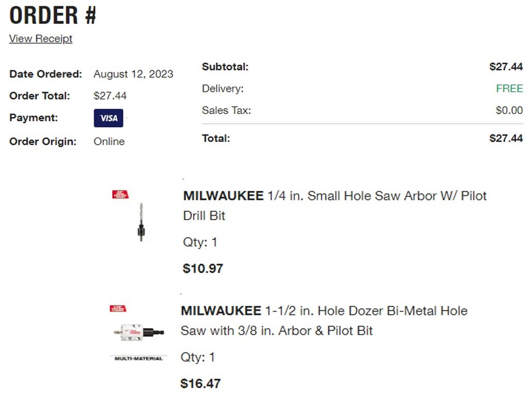
Task: Click the MULTI-MATERIAL label under the hole saw
Action: pyautogui.click(x=138, y=358)
